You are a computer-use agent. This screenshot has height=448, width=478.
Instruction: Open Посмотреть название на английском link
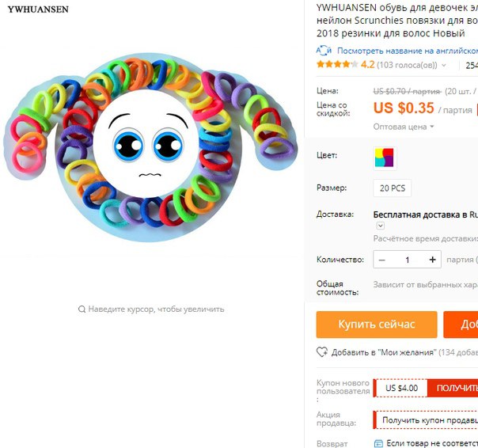click(x=408, y=51)
